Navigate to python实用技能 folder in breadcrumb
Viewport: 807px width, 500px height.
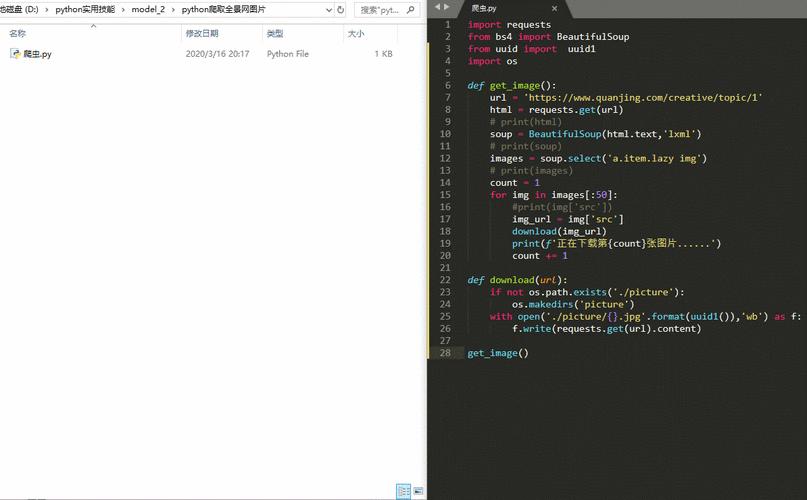85,10
